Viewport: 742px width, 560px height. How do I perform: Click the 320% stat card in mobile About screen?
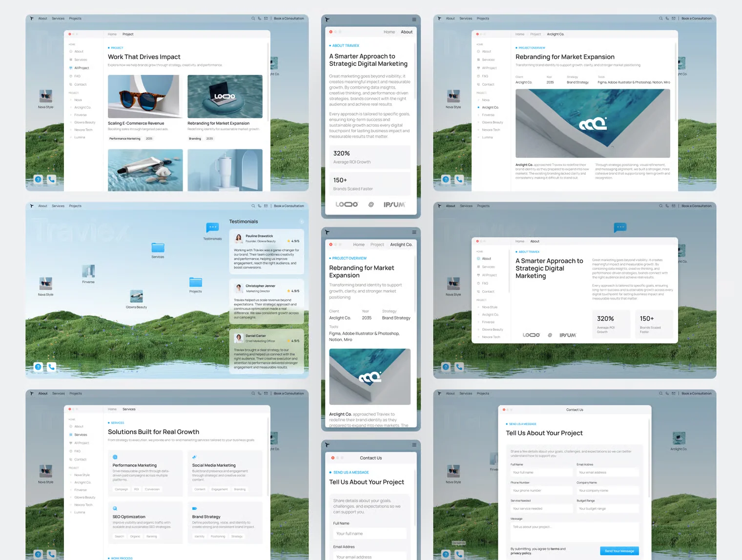(x=370, y=157)
